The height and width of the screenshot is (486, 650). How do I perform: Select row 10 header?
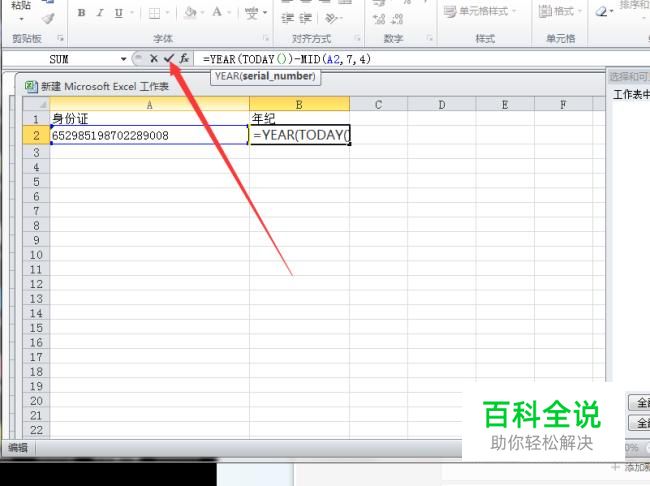(36, 255)
